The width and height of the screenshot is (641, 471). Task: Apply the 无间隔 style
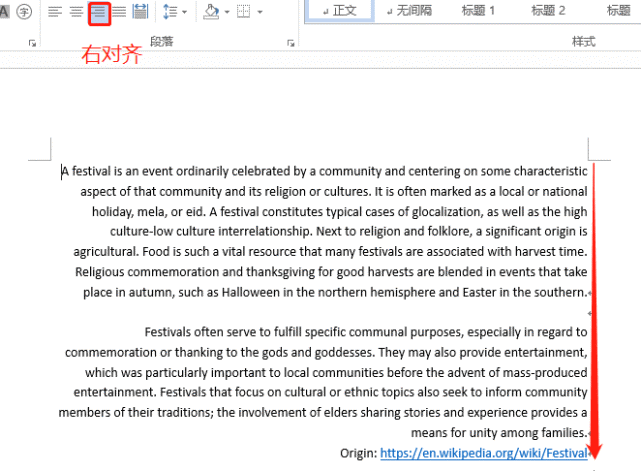click(x=410, y=11)
